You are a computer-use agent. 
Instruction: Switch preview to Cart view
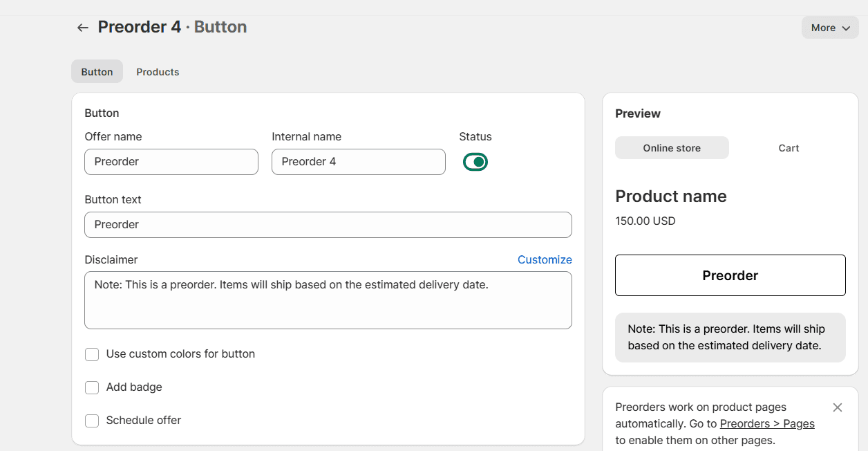coord(789,147)
